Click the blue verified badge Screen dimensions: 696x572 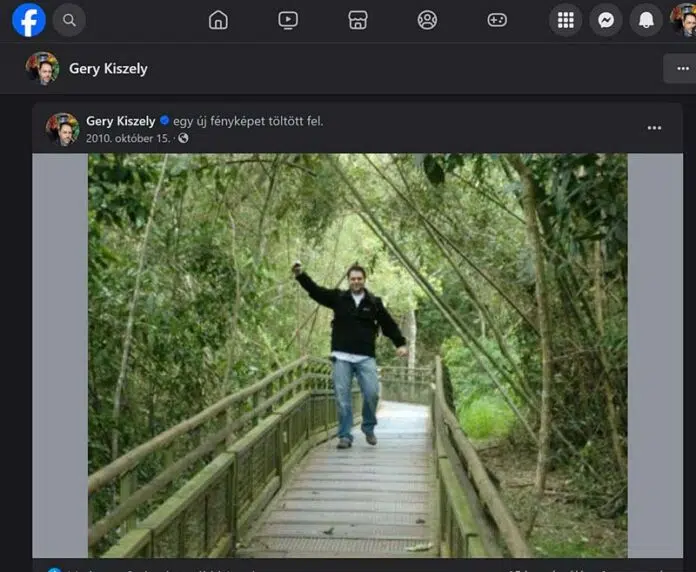164,121
